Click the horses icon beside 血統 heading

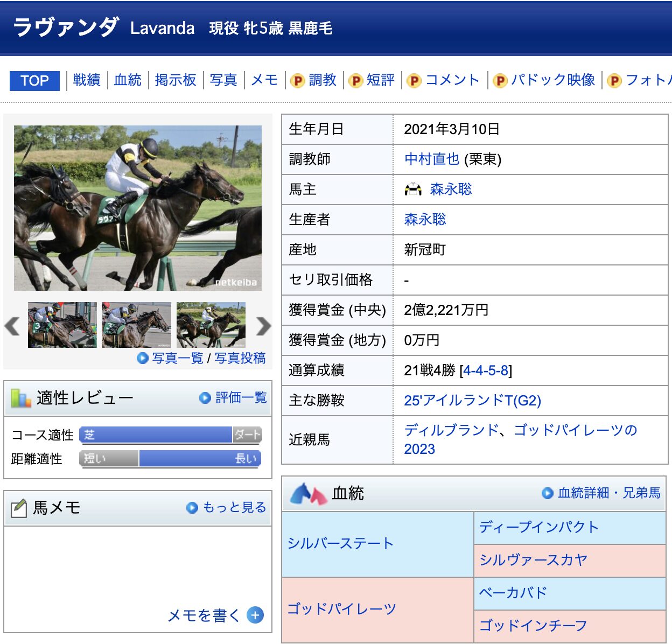(x=309, y=493)
